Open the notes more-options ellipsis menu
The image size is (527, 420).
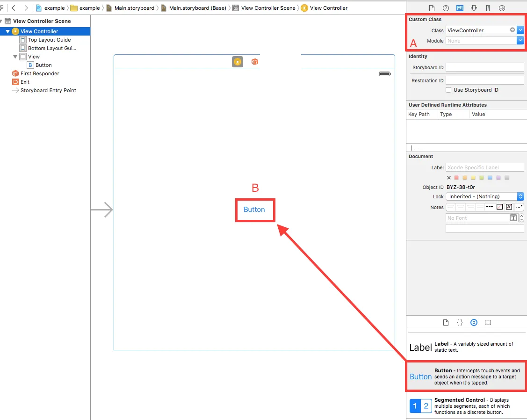pyautogui.click(x=519, y=207)
